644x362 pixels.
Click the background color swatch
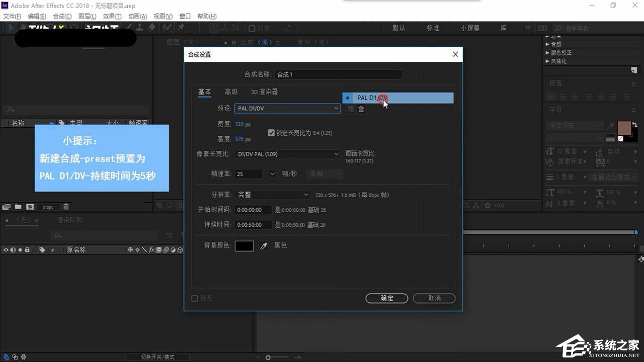(x=244, y=245)
